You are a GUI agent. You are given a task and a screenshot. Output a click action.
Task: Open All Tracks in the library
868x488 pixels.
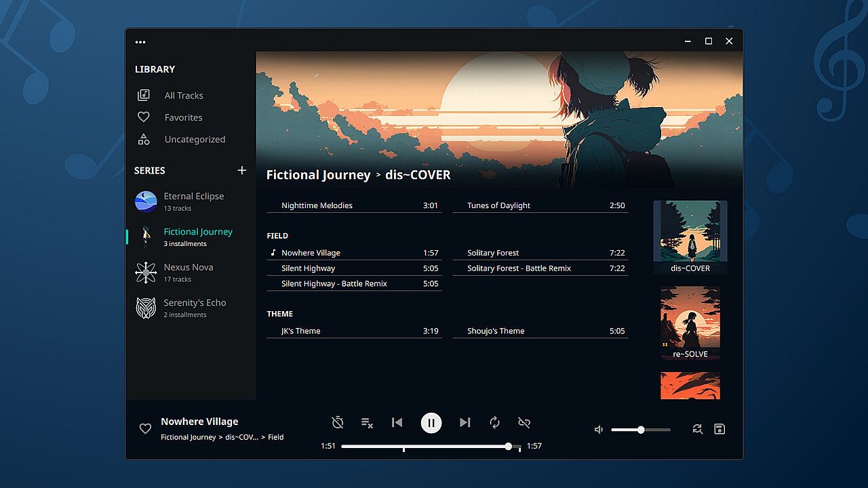point(183,96)
